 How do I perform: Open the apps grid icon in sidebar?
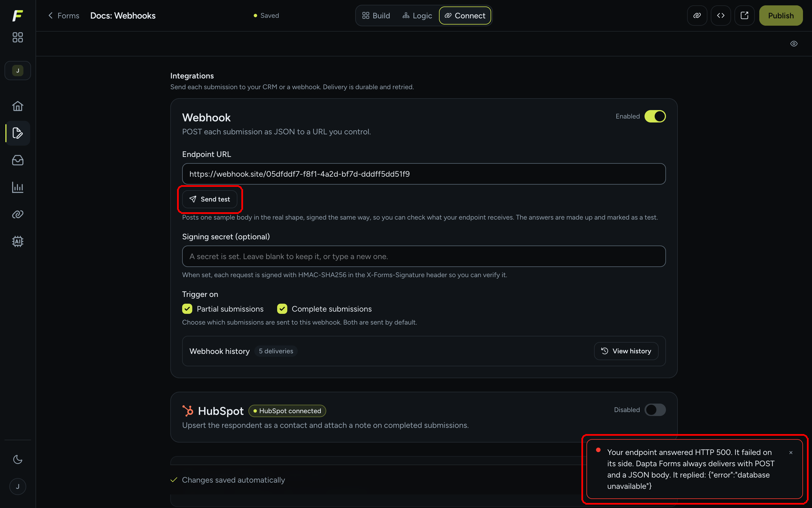tap(17, 37)
